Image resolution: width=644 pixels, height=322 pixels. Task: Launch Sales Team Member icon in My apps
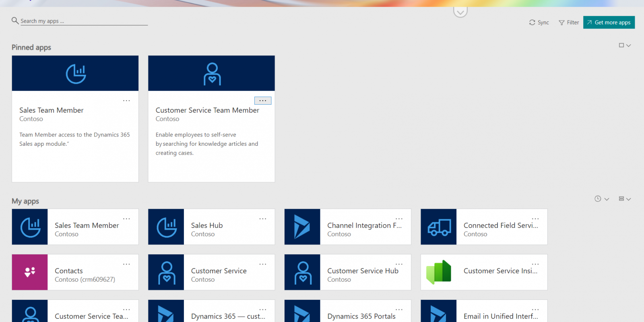click(x=30, y=227)
